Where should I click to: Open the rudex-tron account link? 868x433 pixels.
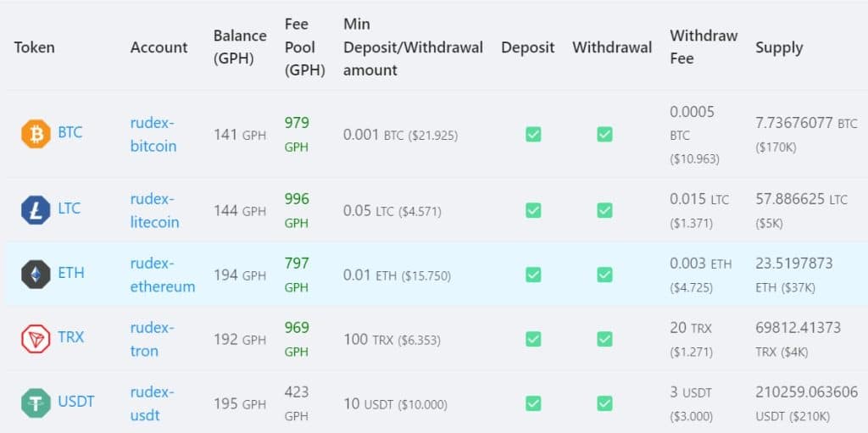152,338
